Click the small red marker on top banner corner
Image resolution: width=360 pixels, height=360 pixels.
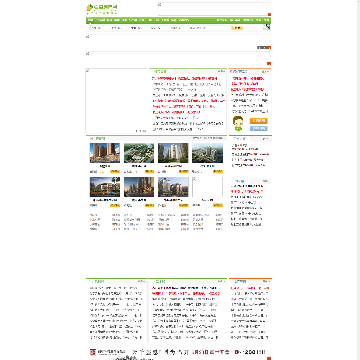269,14
